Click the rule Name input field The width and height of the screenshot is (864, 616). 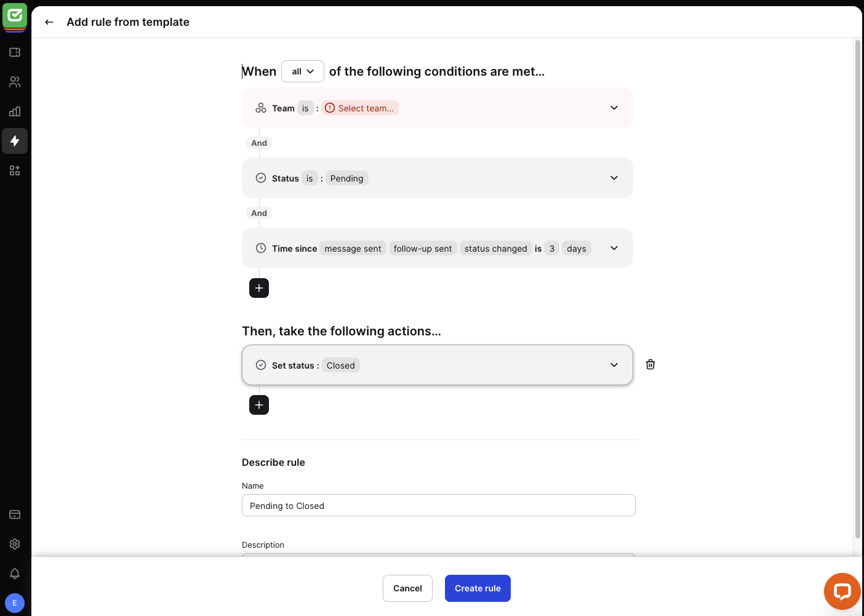(x=438, y=505)
